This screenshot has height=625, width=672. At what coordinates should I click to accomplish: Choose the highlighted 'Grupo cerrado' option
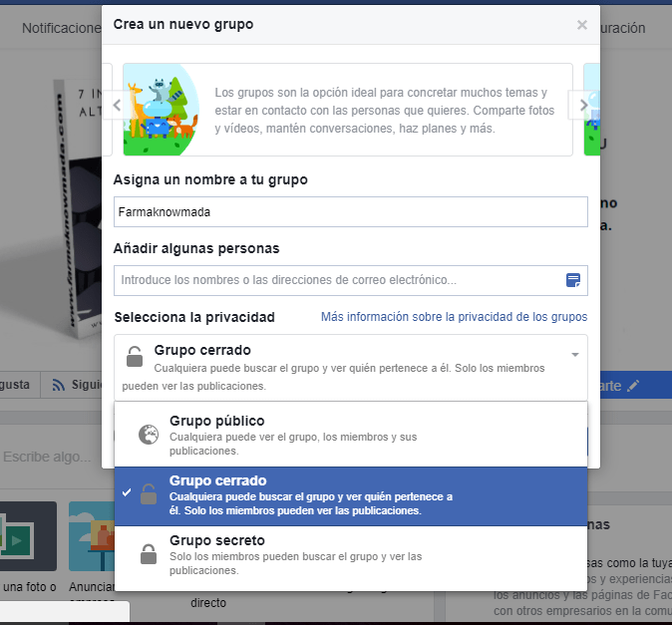click(x=351, y=496)
